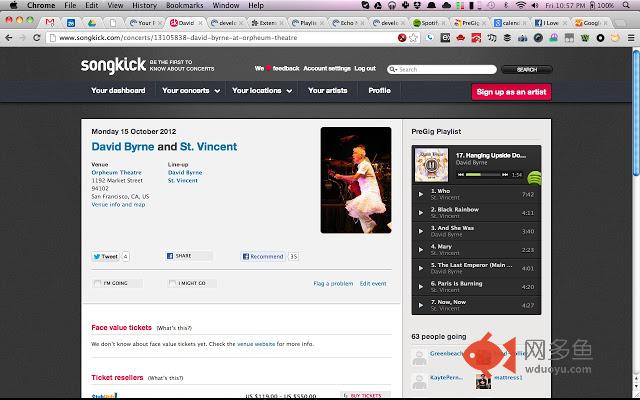The image size is (640, 400).
Task: Click the red blocked-content icon in address bar
Action: point(402,38)
